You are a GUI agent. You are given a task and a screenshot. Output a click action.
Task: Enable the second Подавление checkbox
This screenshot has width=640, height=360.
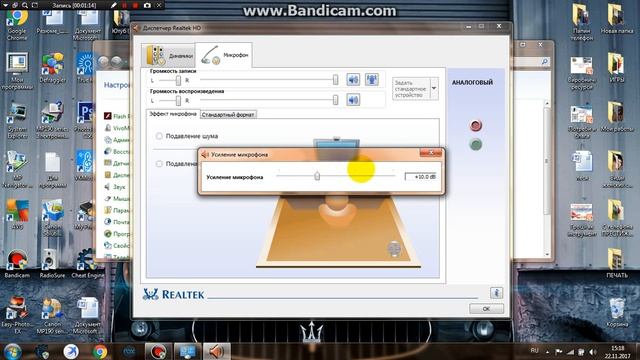click(x=159, y=164)
